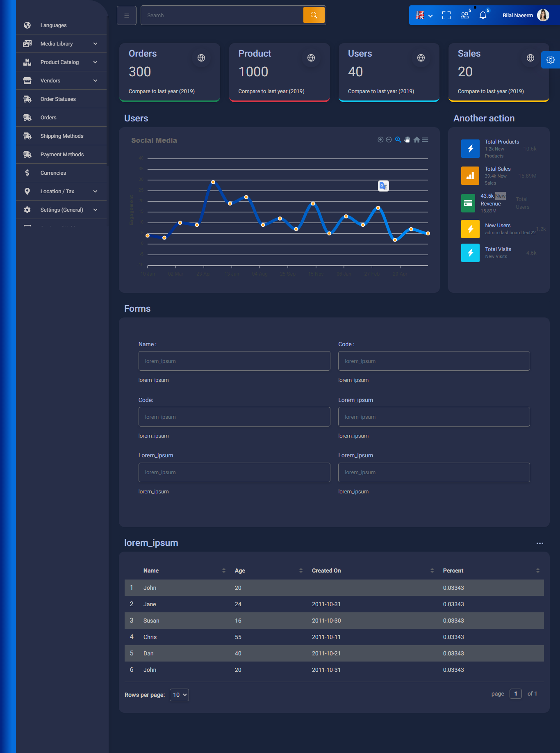Image resolution: width=560 pixels, height=753 pixels.
Task: Click Total Visits cyan lightning icon
Action: [x=470, y=253]
